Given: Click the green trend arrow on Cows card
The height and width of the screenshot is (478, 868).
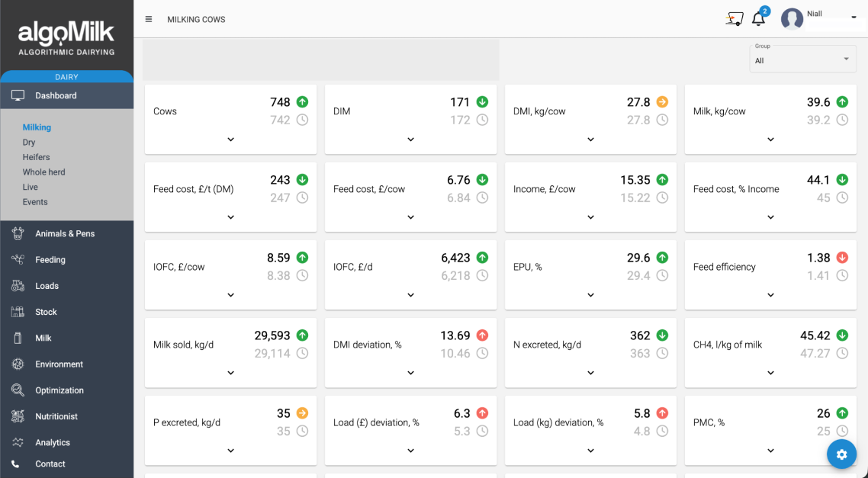Looking at the screenshot, I should (302, 102).
